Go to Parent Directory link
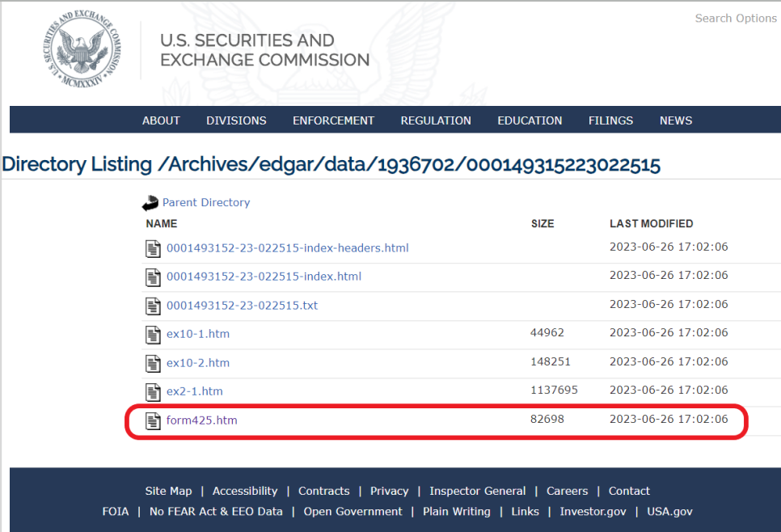Screen dimensions: 781x532 [x=206, y=203]
